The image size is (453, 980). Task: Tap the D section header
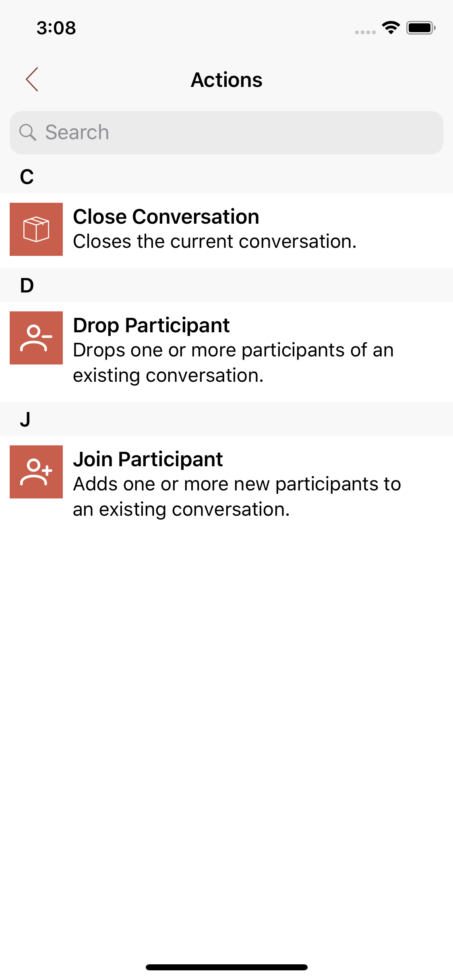point(27,286)
